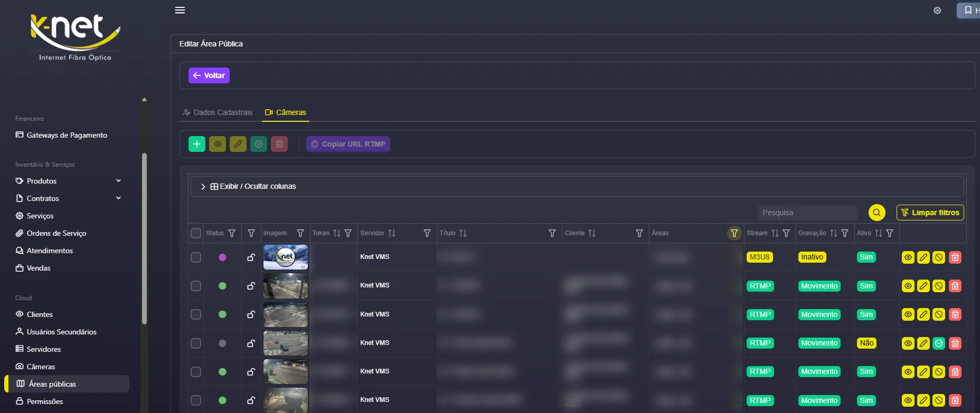Sort table by Cliente column
This screenshot has height=413, width=980.
pyautogui.click(x=592, y=233)
